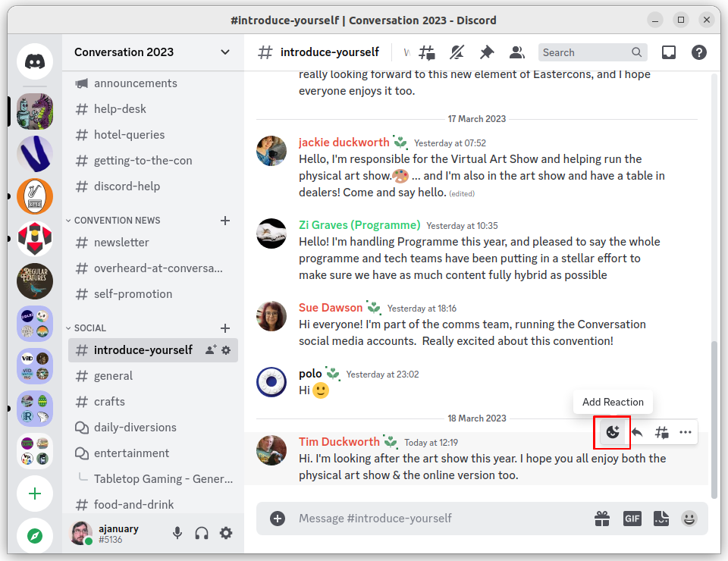Toggle headphones deafen
The width and height of the screenshot is (728, 561).
point(202,533)
